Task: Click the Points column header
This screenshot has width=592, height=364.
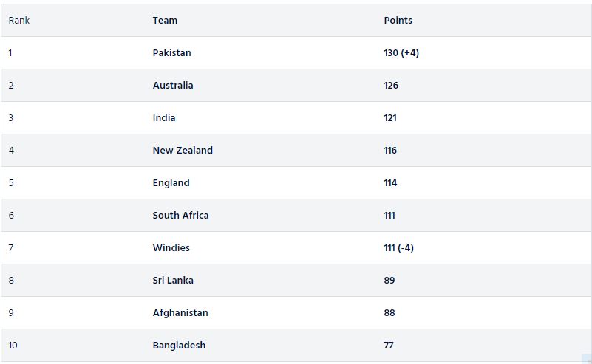Action: pyautogui.click(x=398, y=21)
